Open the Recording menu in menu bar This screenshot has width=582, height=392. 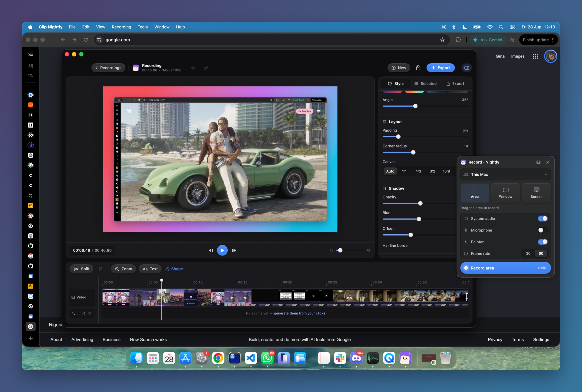pos(121,27)
